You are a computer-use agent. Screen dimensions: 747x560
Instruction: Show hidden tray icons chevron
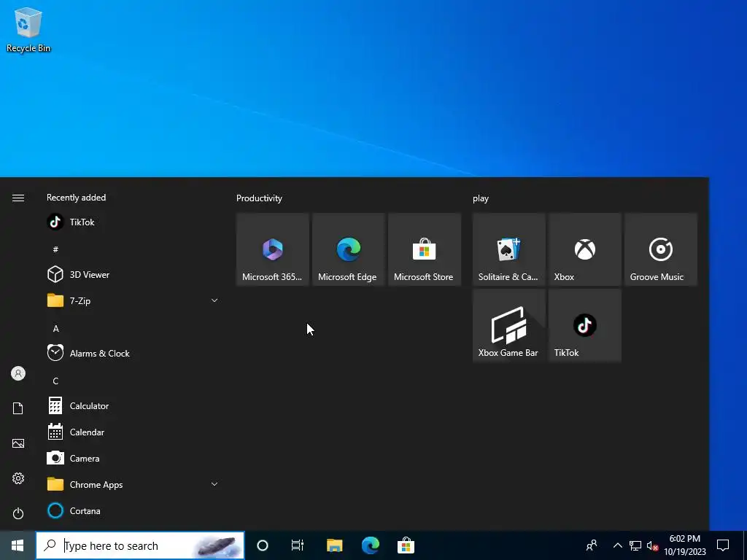(617, 545)
